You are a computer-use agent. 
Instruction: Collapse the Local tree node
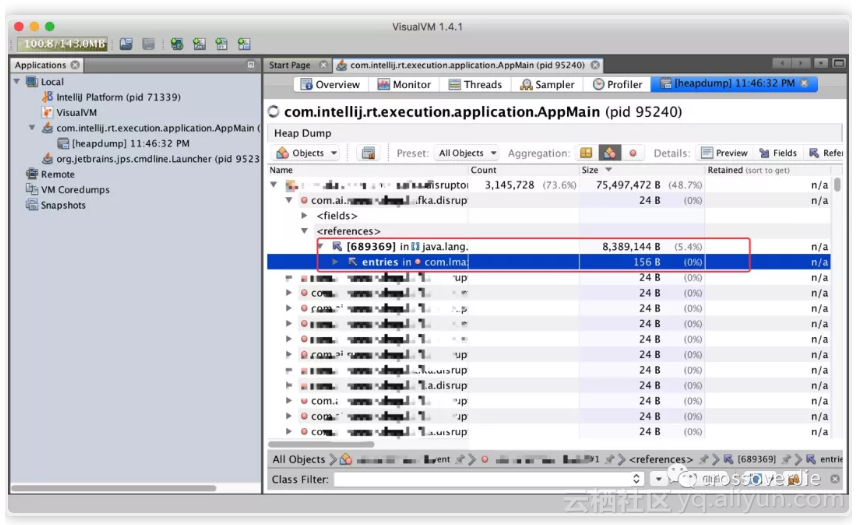pos(17,81)
